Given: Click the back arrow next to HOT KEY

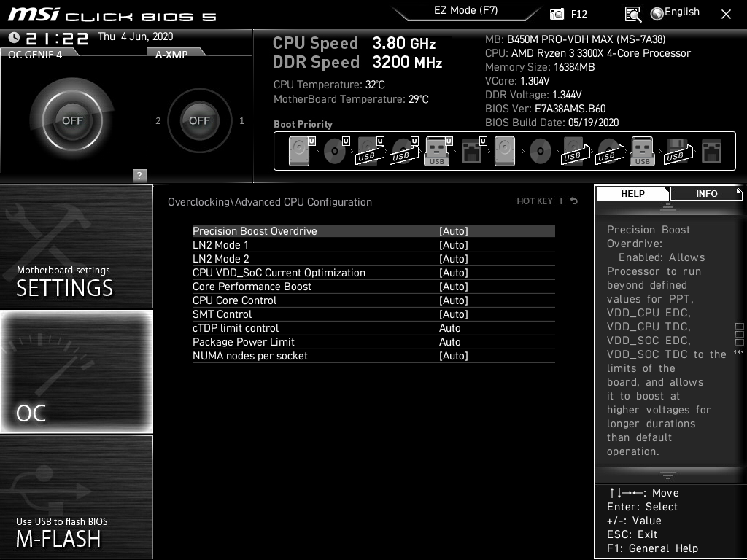Looking at the screenshot, I should pyautogui.click(x=574, y=201).
